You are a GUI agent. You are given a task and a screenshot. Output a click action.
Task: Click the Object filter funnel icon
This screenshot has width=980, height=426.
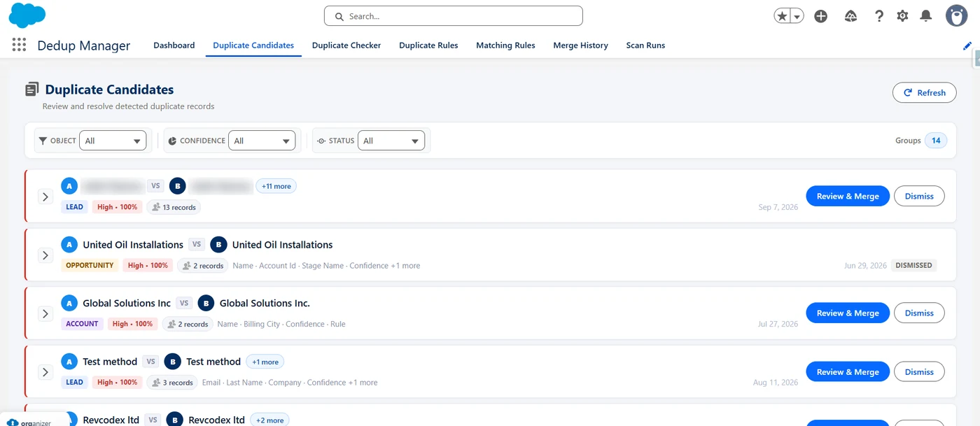[43, 141]
